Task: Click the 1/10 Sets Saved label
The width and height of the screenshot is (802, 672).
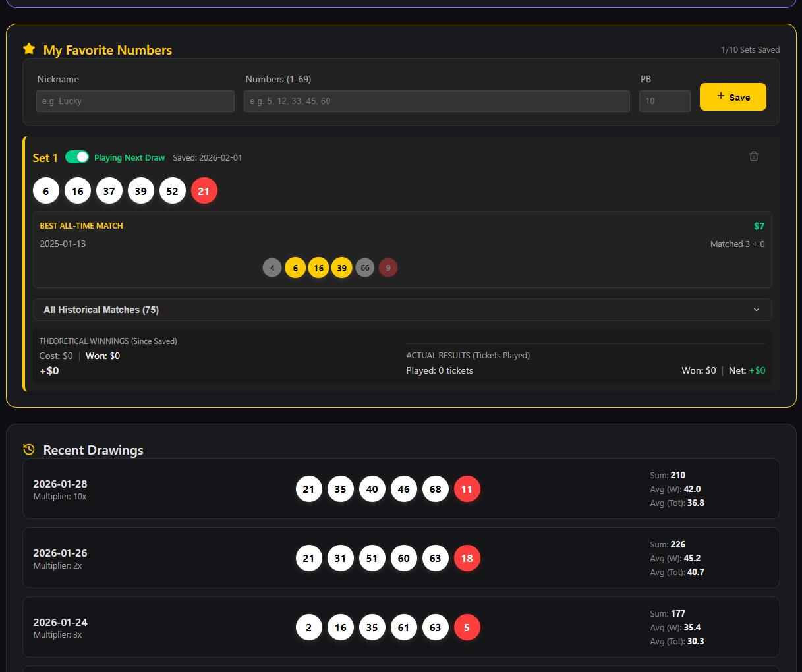Action: click(x=749, y=49)
